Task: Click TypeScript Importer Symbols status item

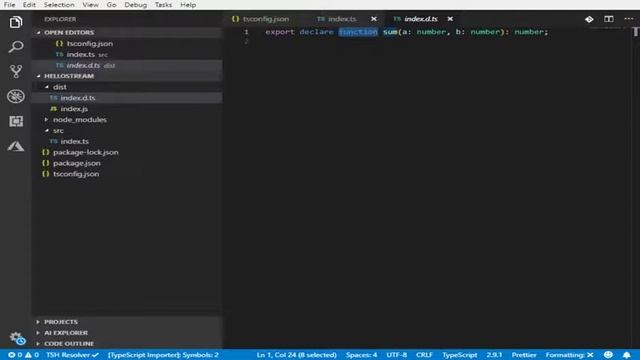Action: 163,355
